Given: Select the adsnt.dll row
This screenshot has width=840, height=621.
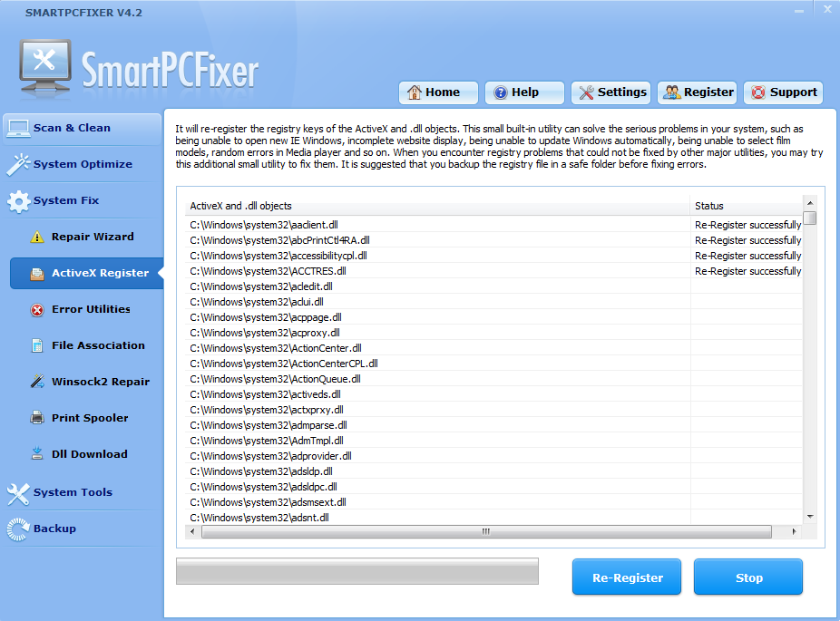Looking at the screenshot, I should click(493, 518).
